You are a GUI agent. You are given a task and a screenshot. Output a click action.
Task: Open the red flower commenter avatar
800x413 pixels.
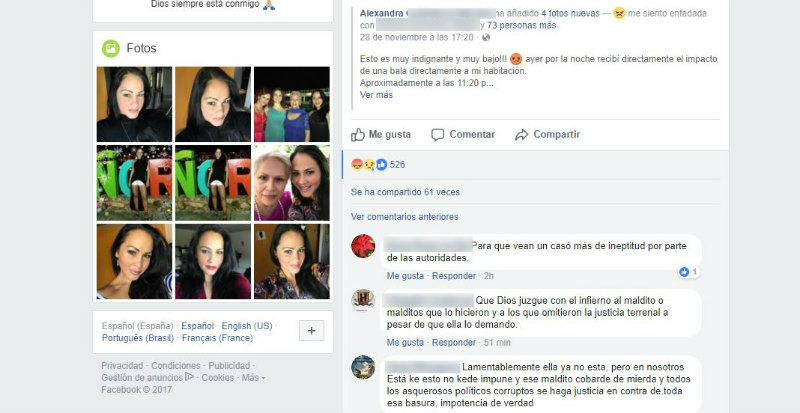[x=363, y=246]
